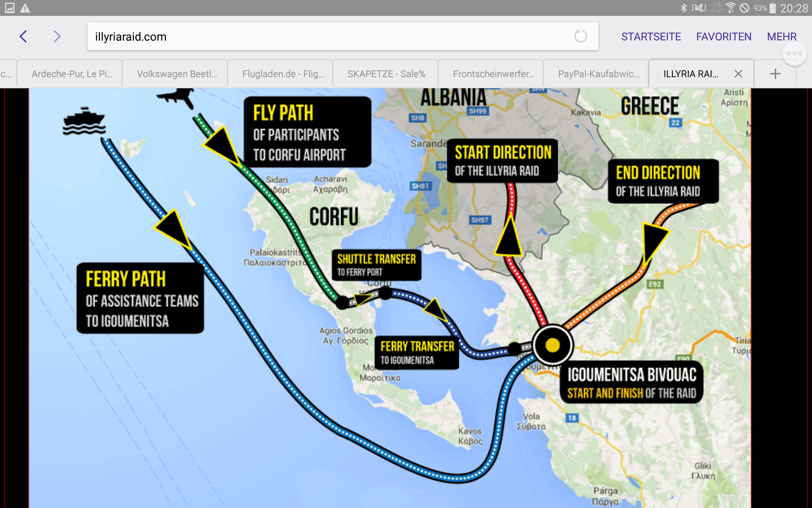812x508 pixels.
Task: Open FAVORITEN bookmarks
Action: coord(723,37)
